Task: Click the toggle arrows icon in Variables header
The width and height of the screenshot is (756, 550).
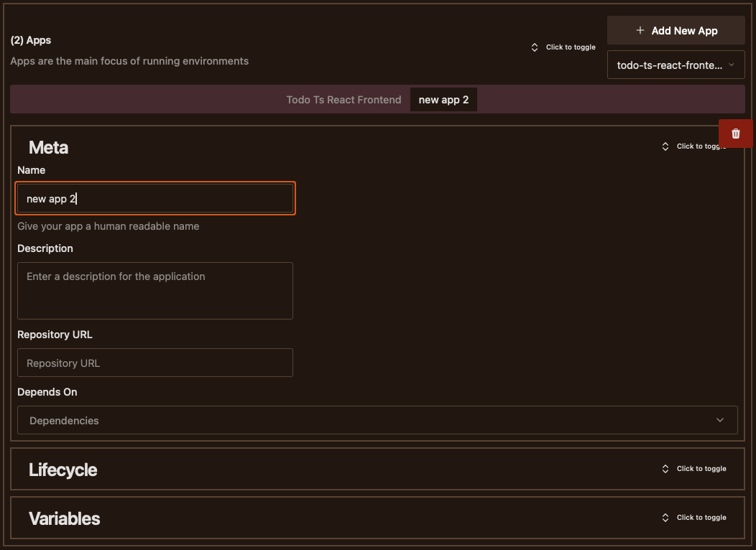Action: click(x=665, y=517)
